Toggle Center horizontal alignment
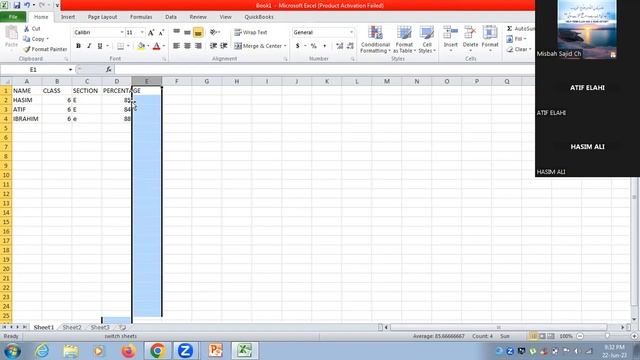 tap(187, 46)
